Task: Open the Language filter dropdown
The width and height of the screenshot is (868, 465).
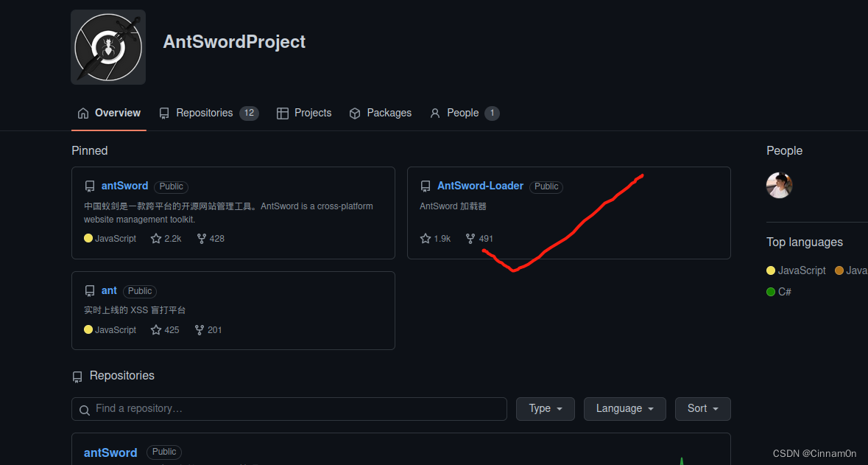Action: pos(625,409)
